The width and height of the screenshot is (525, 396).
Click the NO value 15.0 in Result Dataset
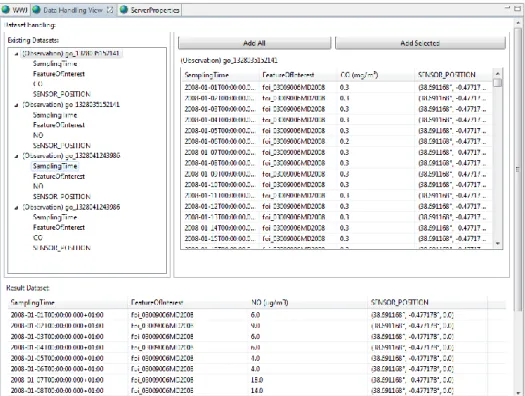click(257, 380)
